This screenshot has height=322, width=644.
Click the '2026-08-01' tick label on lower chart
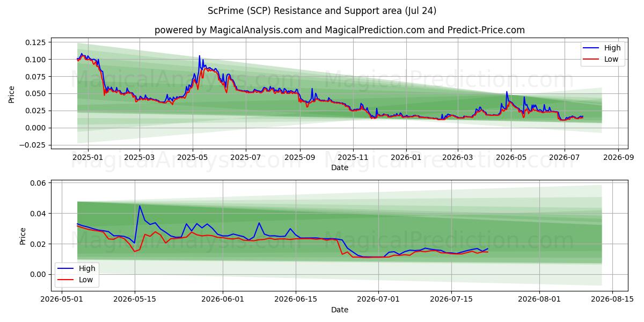point(539,300)
